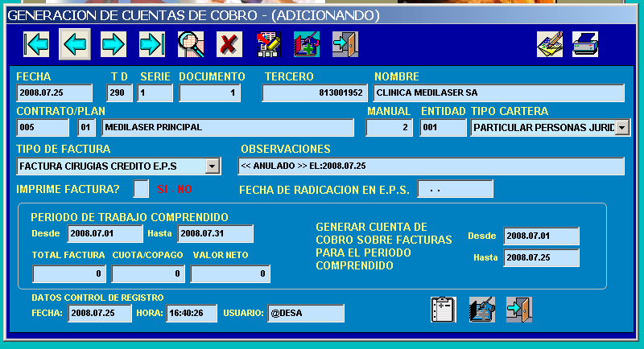Click the cuenta de cobro Hasta 2008.07.25 field
644x349 pixels.
(541, 257)
